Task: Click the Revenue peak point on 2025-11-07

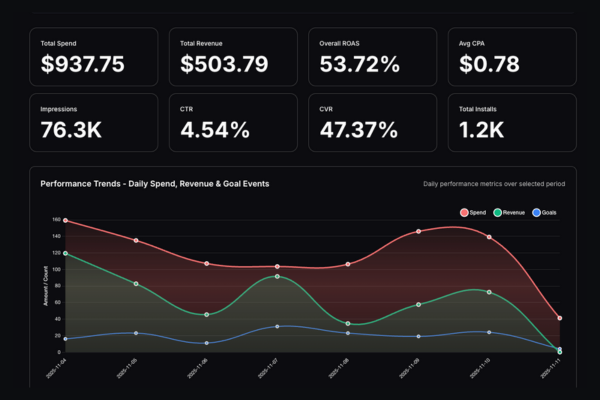Action: coord(277,276)
